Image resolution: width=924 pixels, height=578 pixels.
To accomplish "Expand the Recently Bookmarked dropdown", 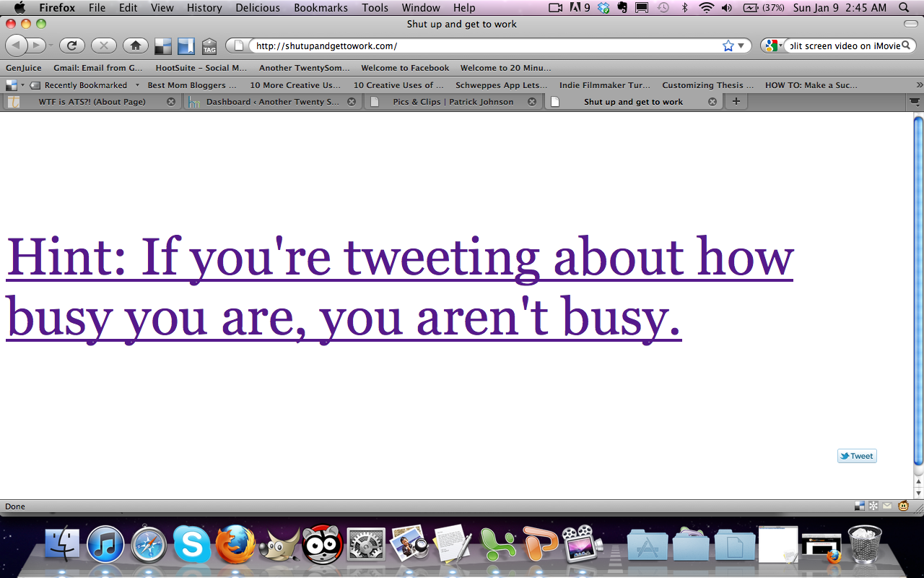I will [137, 85].
